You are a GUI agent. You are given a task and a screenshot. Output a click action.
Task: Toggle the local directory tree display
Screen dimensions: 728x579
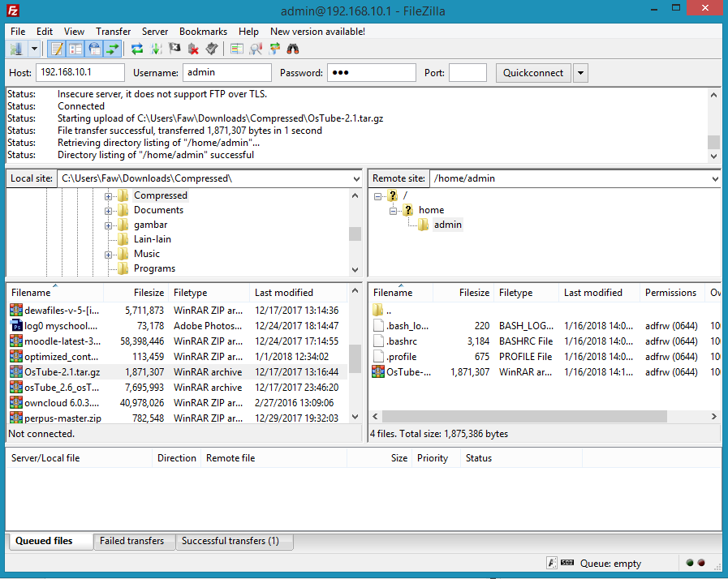click(x=75, y=49)
